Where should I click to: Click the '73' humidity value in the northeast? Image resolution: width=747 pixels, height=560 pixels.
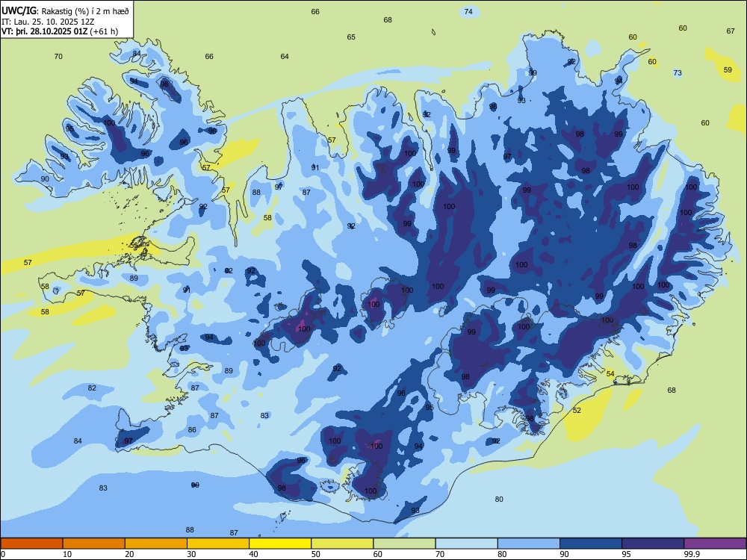(x=678, y=73)
